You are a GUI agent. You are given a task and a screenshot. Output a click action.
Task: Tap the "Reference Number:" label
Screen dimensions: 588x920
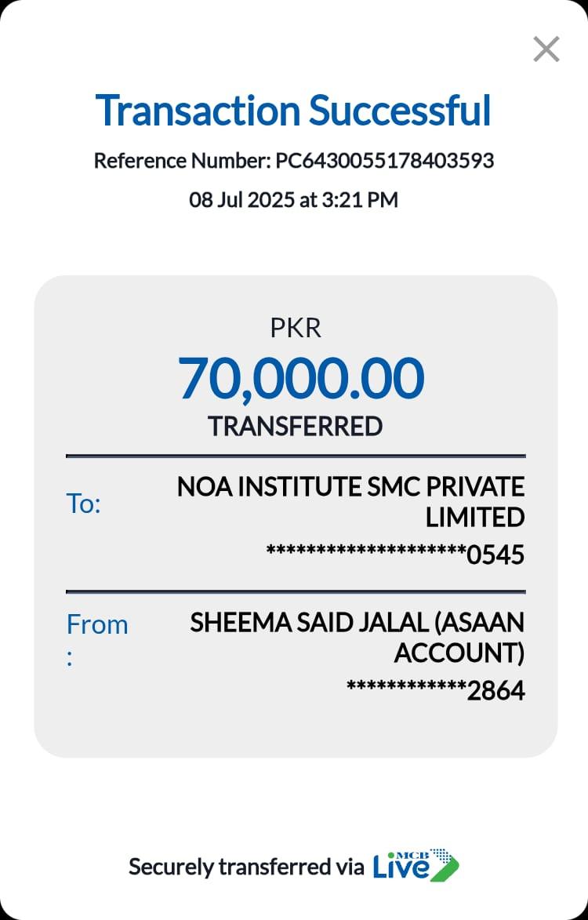(182, 161)
